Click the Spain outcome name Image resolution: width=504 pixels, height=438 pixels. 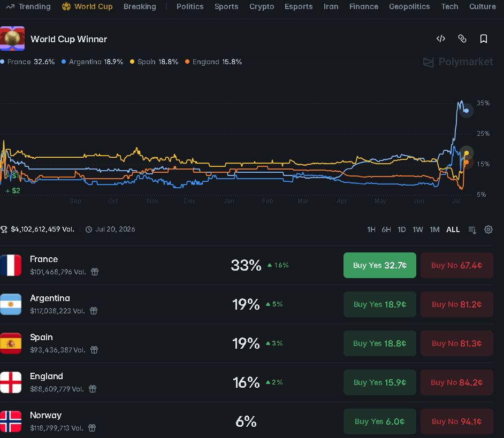click(x=41, y=337)
